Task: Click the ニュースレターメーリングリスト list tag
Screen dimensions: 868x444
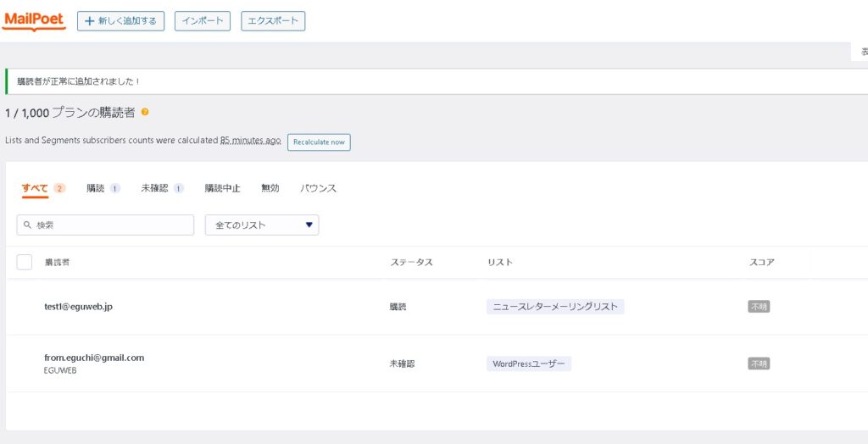Action: pyautogui.click(x=555, y=307)
